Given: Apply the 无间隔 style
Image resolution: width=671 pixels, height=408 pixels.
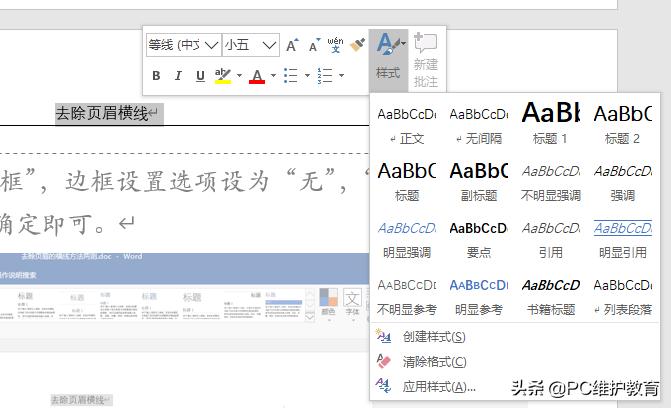Looking at the screenshot, I should point(479,125).
